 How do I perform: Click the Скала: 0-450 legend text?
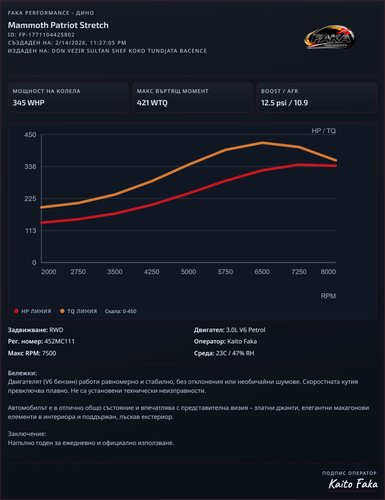(121, 311)
